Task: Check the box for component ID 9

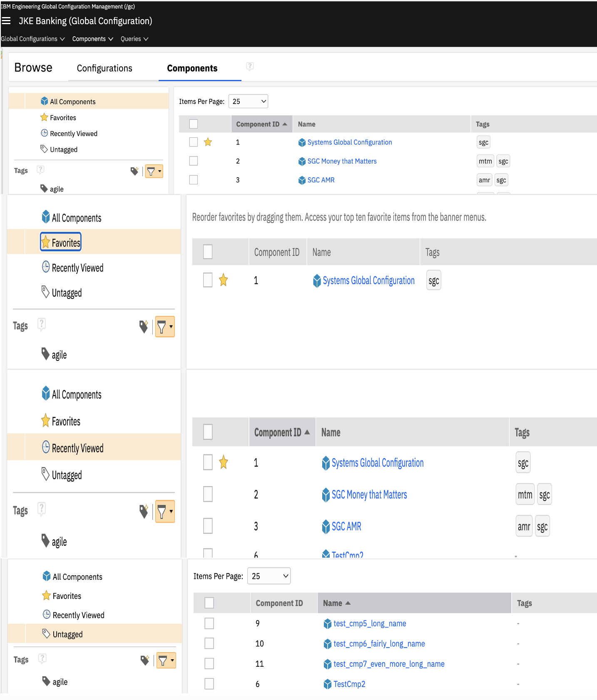Action: pos(209,623)
